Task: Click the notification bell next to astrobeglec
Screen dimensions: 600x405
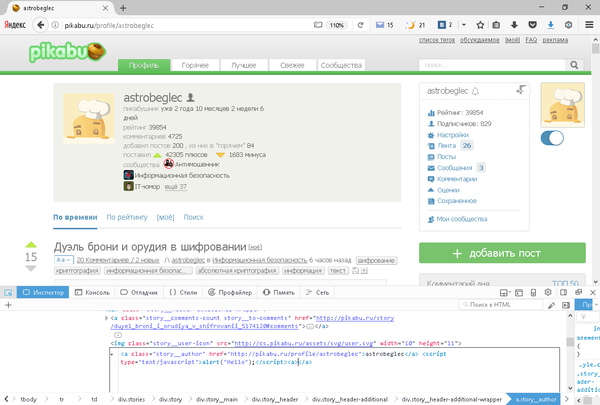Action: 476,91
